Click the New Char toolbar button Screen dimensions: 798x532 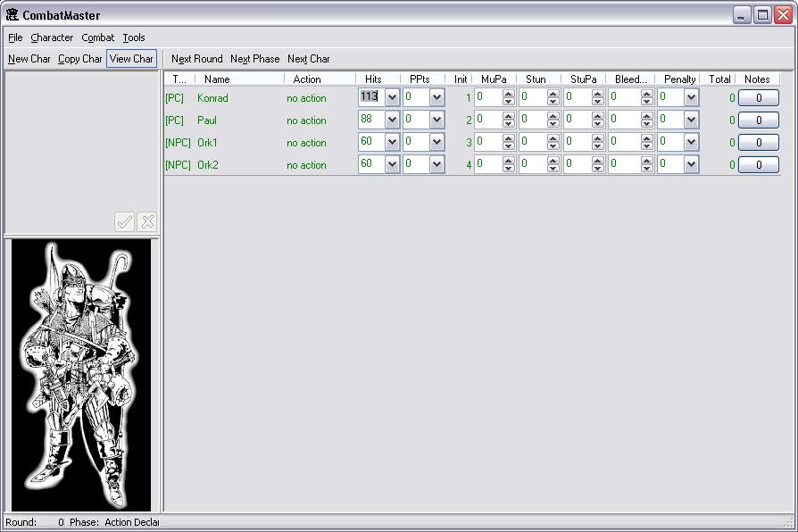tap(29, 59)
